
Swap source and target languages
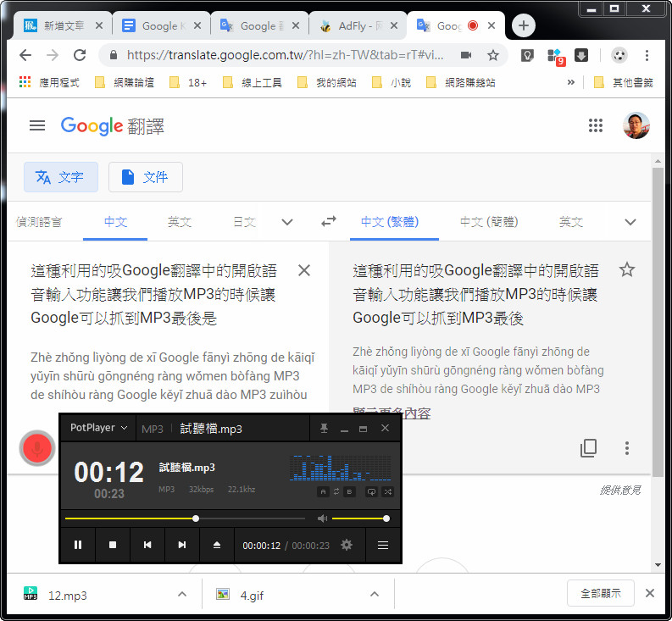[x=329, y=222]
